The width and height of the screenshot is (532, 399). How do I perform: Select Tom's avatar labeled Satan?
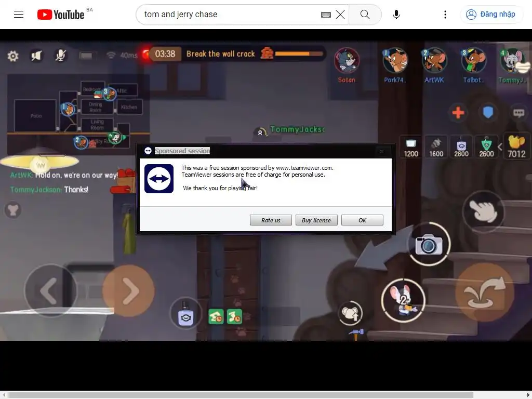tap(347, 61)
